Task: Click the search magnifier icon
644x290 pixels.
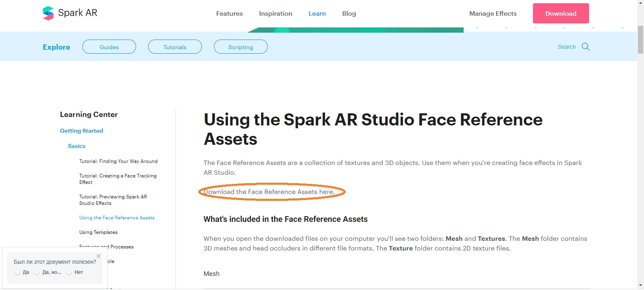Action: (585, 47)
